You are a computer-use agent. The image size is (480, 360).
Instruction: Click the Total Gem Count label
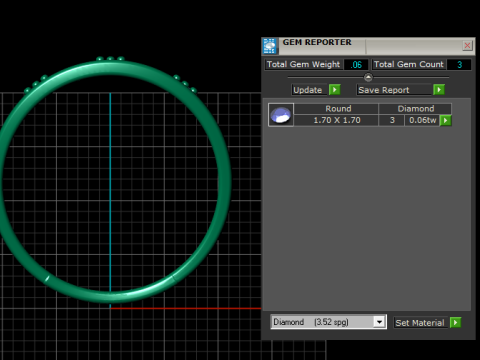pos(409,64)
